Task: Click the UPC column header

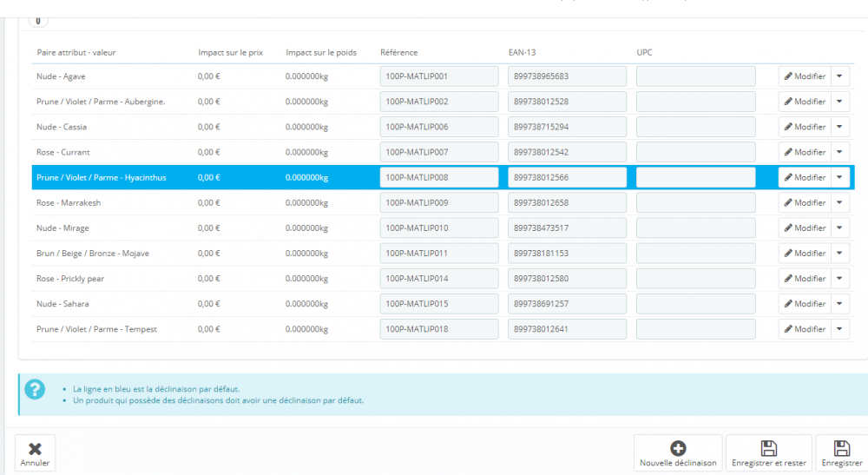Action: (x=644, y=53)
